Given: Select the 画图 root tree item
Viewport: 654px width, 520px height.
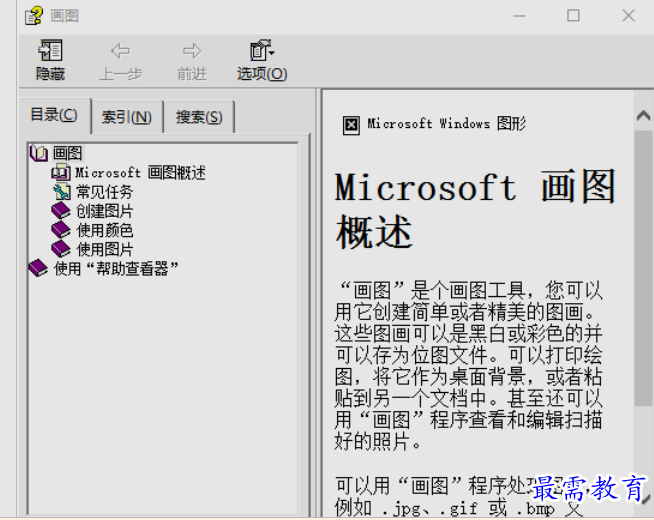Looking at the screenshot, I should pos(68,153).
